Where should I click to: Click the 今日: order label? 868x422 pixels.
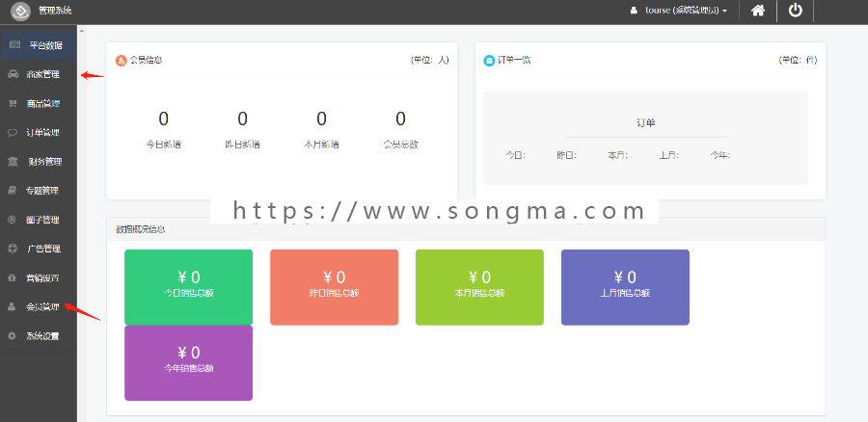pos(515,156)
